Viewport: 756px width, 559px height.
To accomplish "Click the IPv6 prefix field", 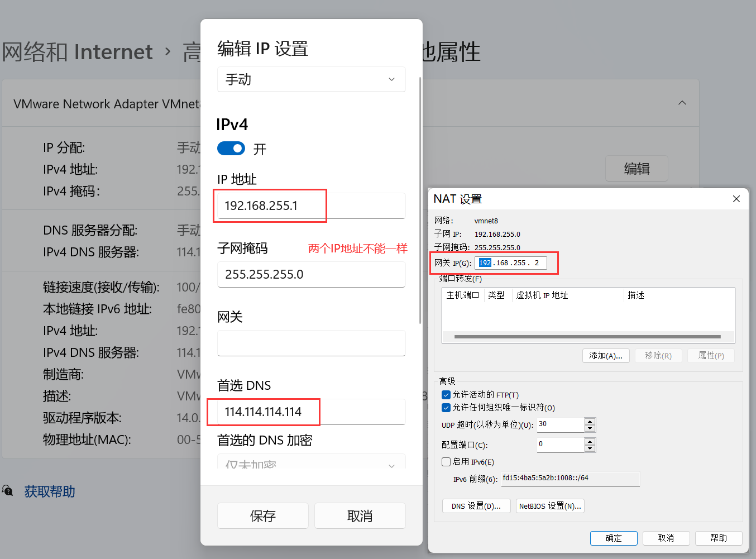I will pos(570,479).
